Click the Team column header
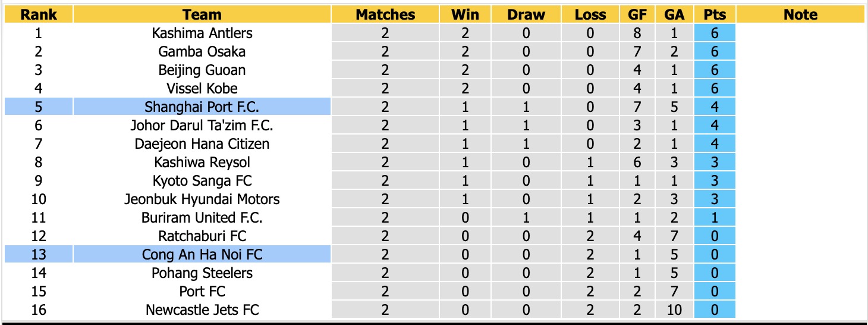This screenshot has width=868, height=325. coord(202,15)
